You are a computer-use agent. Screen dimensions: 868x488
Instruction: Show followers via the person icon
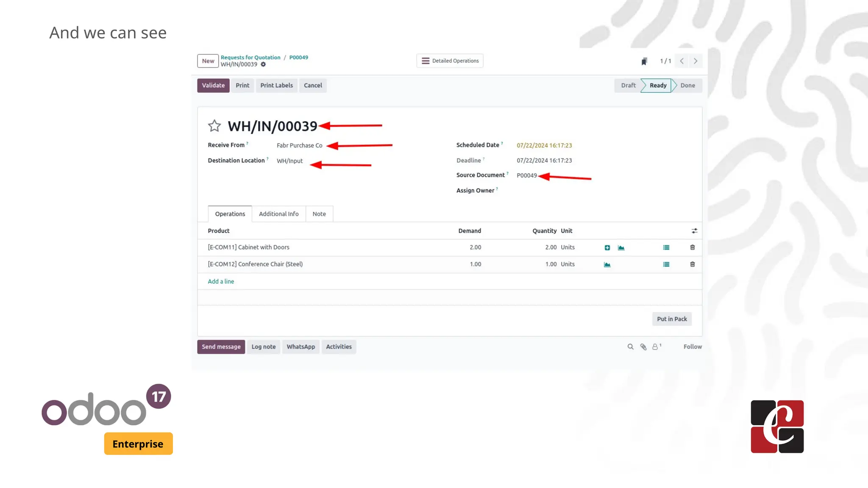656,347
